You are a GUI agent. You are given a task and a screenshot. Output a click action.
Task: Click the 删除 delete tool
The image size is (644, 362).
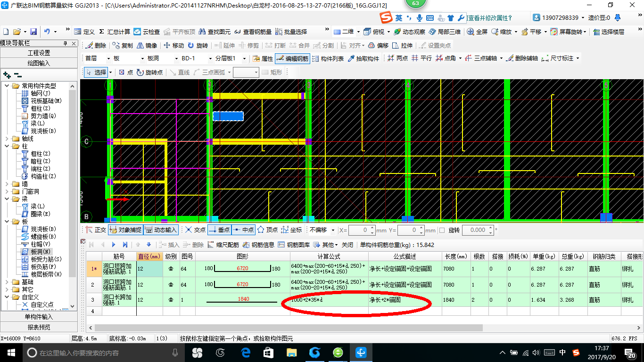pyautogui.click(x=96, y=45)
